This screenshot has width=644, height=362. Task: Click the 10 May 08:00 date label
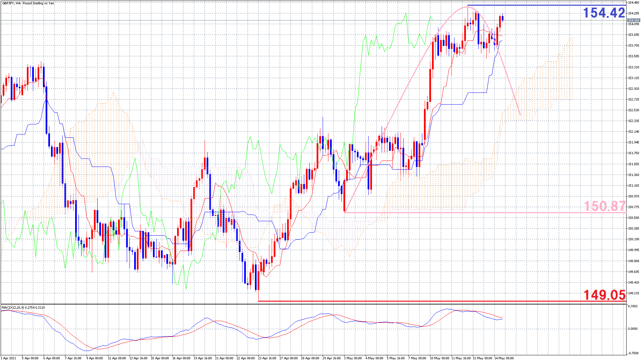(x=439, y=358)
